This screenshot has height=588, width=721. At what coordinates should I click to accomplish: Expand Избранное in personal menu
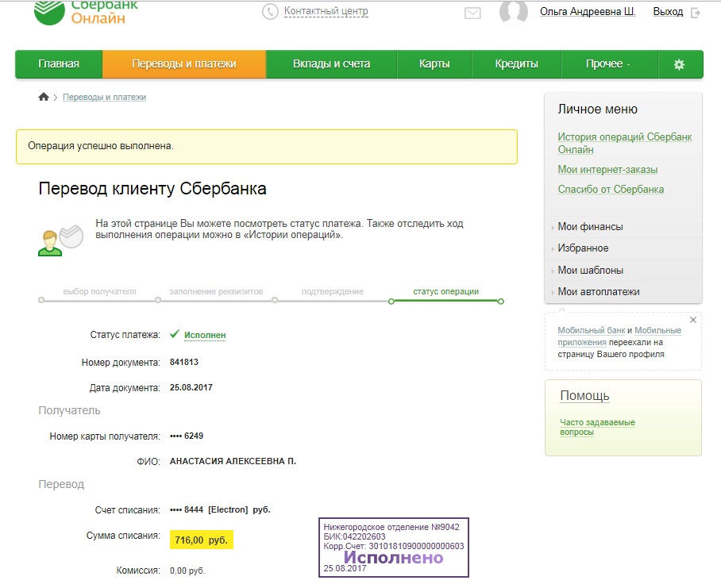(583, 248)
